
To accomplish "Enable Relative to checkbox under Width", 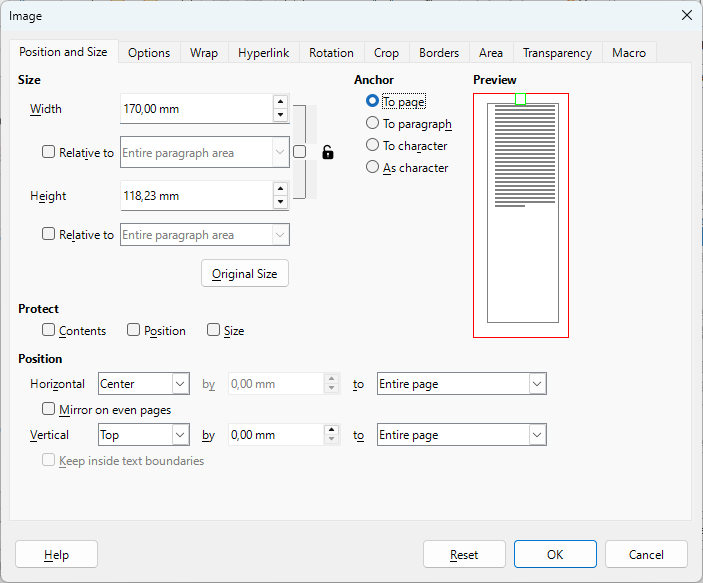I will click(x=48, y=152).
